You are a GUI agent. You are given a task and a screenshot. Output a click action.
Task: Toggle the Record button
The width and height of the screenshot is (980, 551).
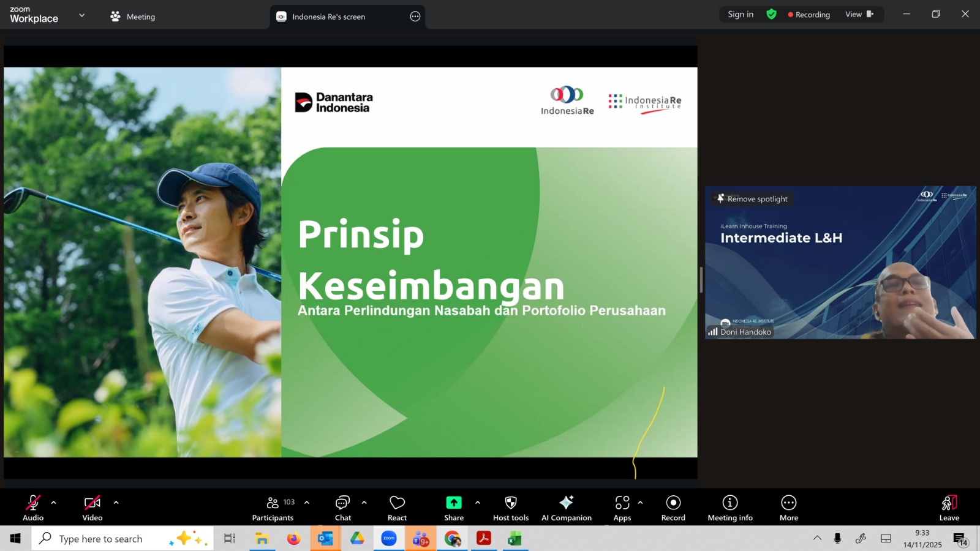(x=673, y=508)
